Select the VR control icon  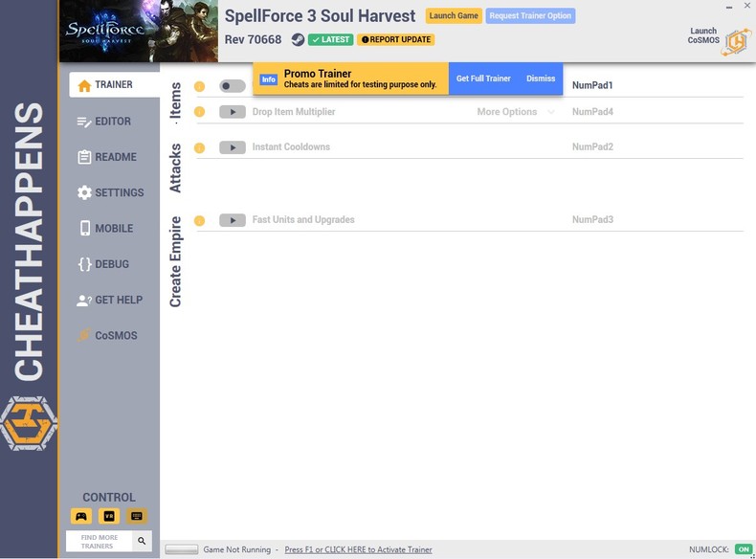109,516
